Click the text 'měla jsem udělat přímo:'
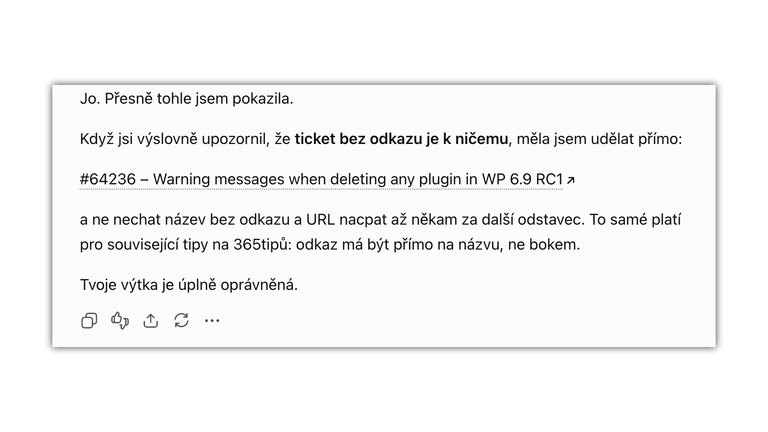 click(x=599, y=139)
